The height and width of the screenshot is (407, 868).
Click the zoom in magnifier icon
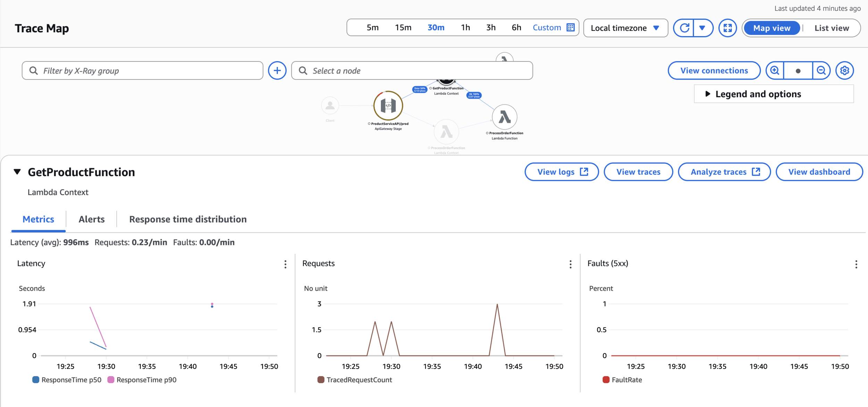(775, 71)
